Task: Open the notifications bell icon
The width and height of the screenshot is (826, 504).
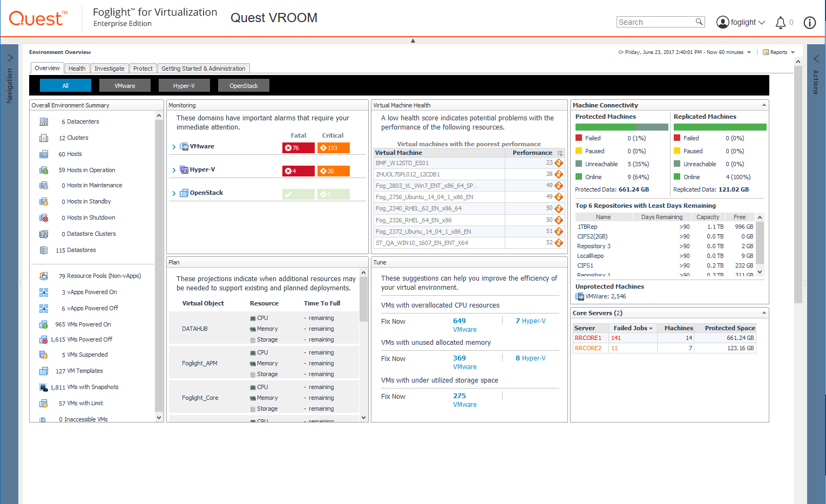Action: [781, 22]
